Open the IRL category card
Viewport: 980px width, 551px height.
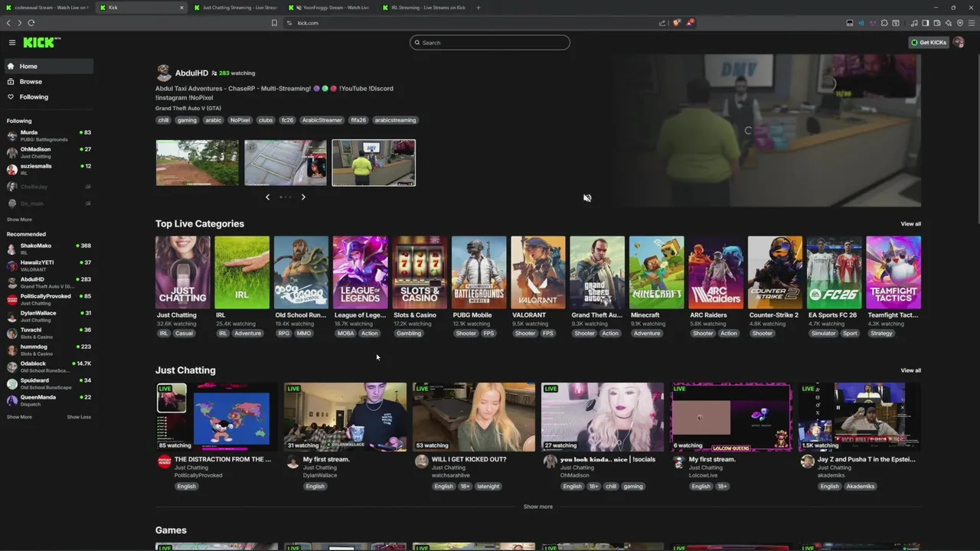242,272
